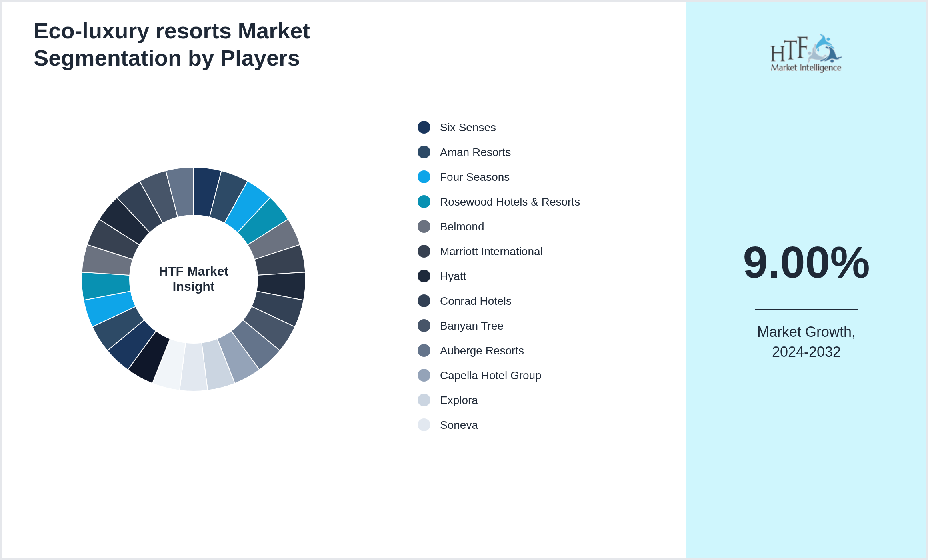Screen dimensions: 928x560
Task: Click the Six Senses legend color dot
Action: pos(424,127)
